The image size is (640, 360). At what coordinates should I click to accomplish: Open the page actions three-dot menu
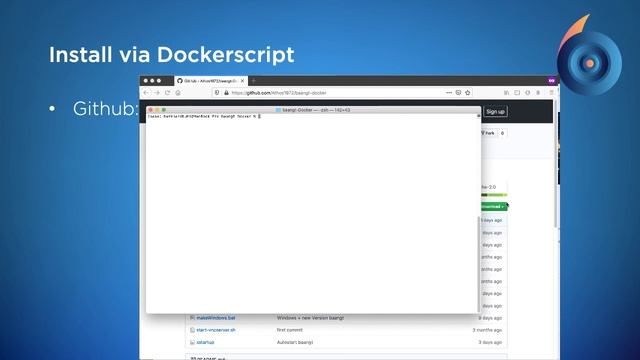tap(449, 93)
